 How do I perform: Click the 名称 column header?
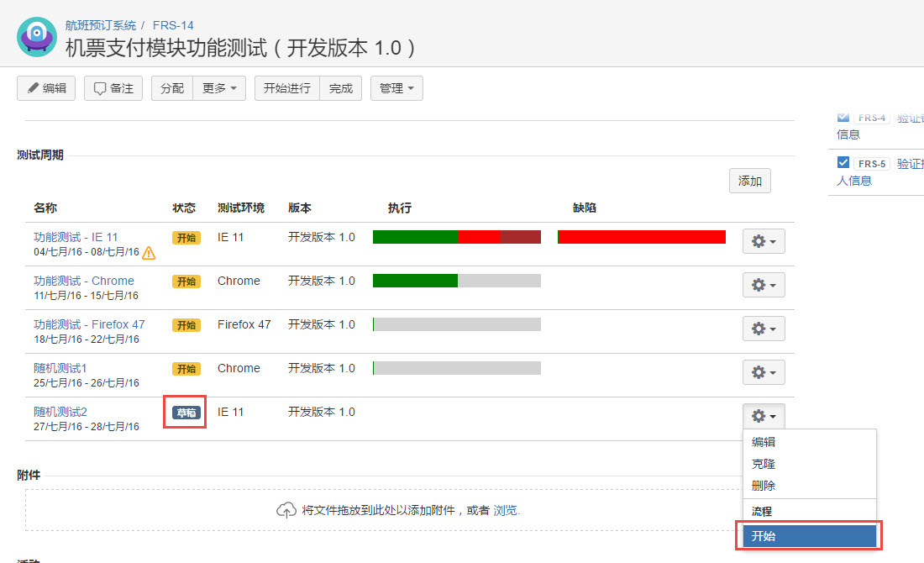click(x=45, y=208)
